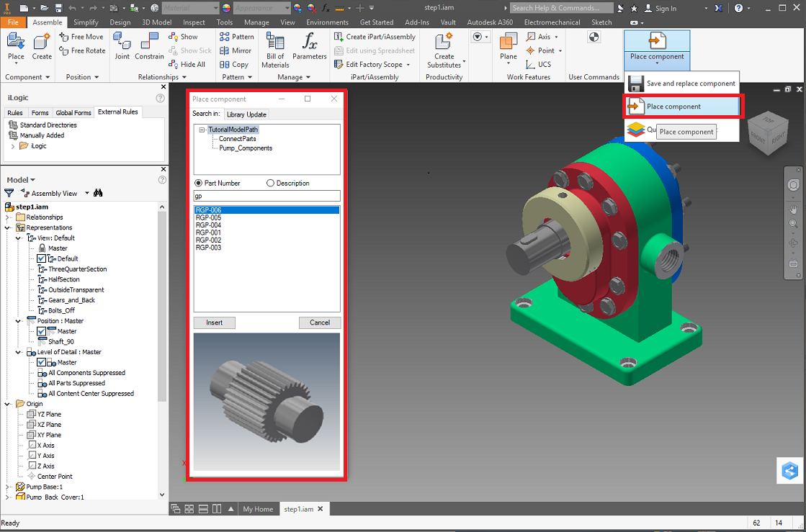
Task: Choose Place component in dropdown menu
Action: click(681, 107)
